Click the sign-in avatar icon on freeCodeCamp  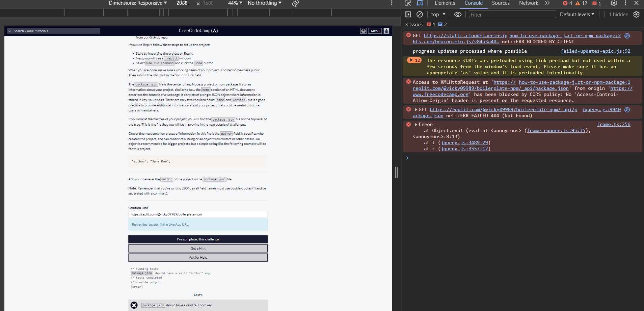(386, 31)
